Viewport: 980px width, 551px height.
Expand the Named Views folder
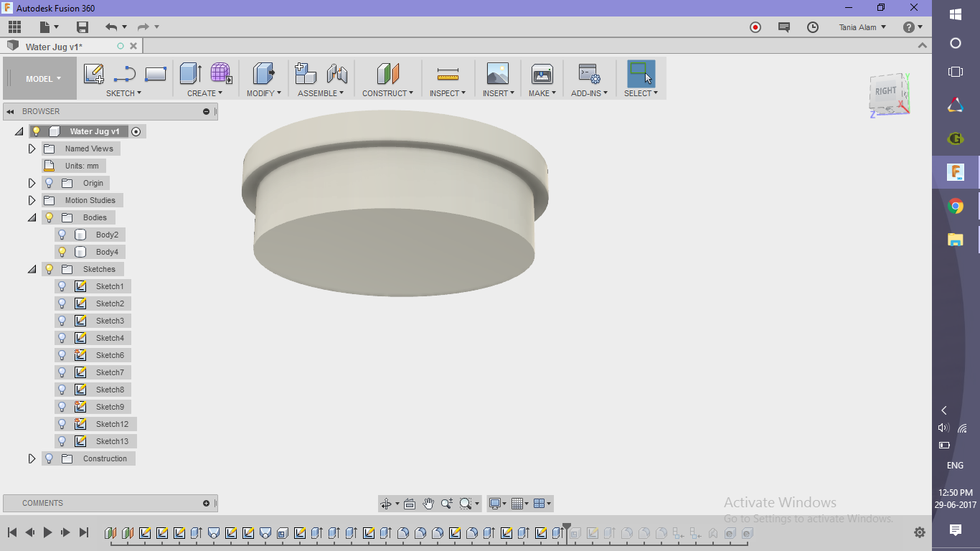coord(32,149)
